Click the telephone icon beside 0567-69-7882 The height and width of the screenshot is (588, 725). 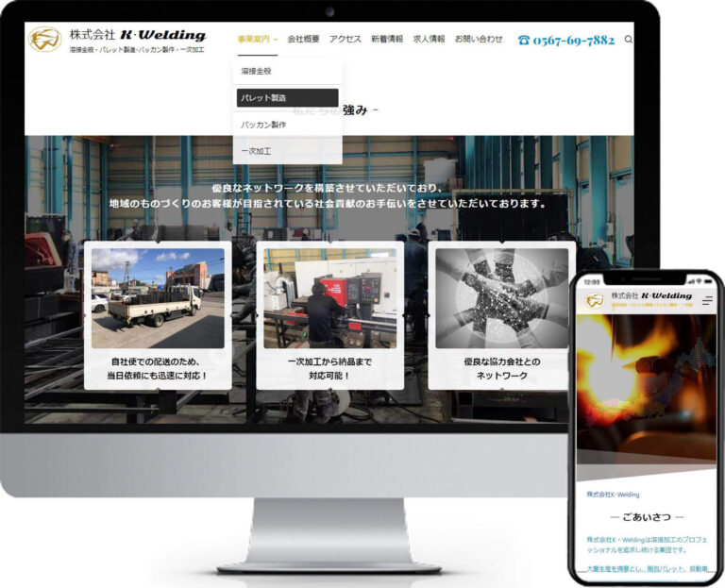coord(523,41)
